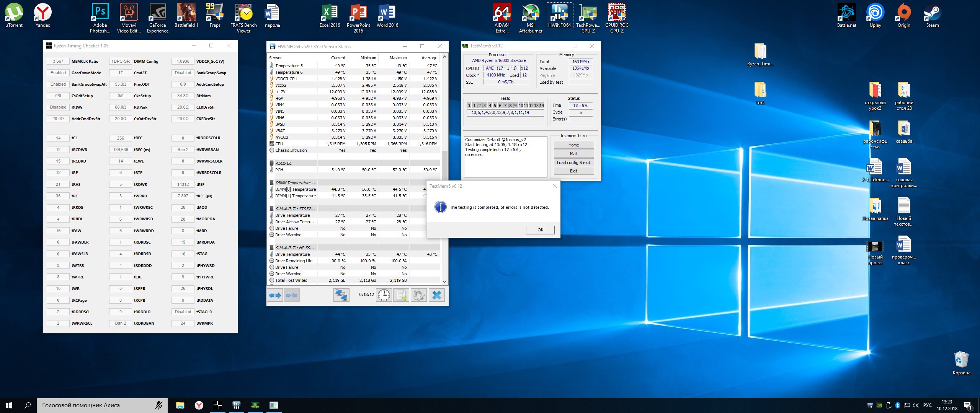Viewport: 980px width, 413px height.
Task: Open HWiNFO remote network monitors button
Action: (x=341, y=295)
